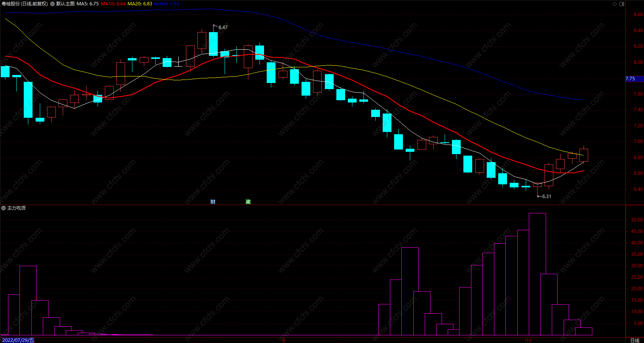Click the 8.60 price axis label
Image resolution: width=644 pixels, height=343 pixels.
(638, 15)
